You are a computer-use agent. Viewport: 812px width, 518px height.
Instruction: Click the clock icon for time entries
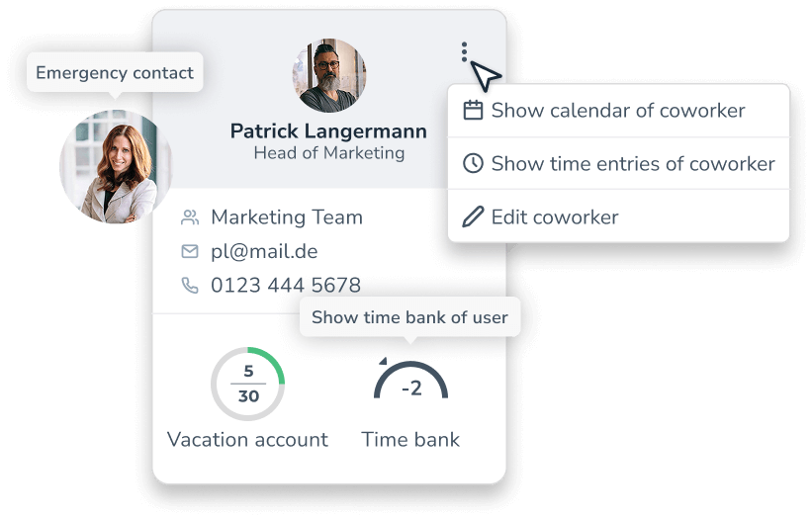click(x=473, y=164)
